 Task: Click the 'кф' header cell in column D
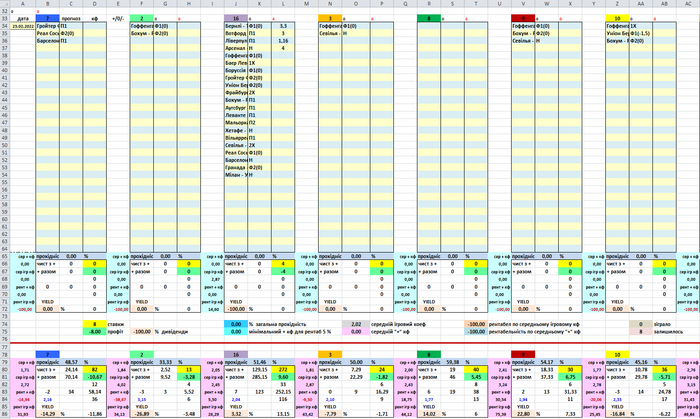tap(95, 19)
